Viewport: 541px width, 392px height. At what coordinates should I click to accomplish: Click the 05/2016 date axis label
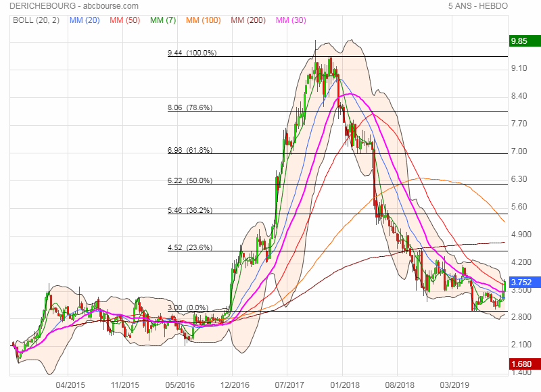click(180, 385)
